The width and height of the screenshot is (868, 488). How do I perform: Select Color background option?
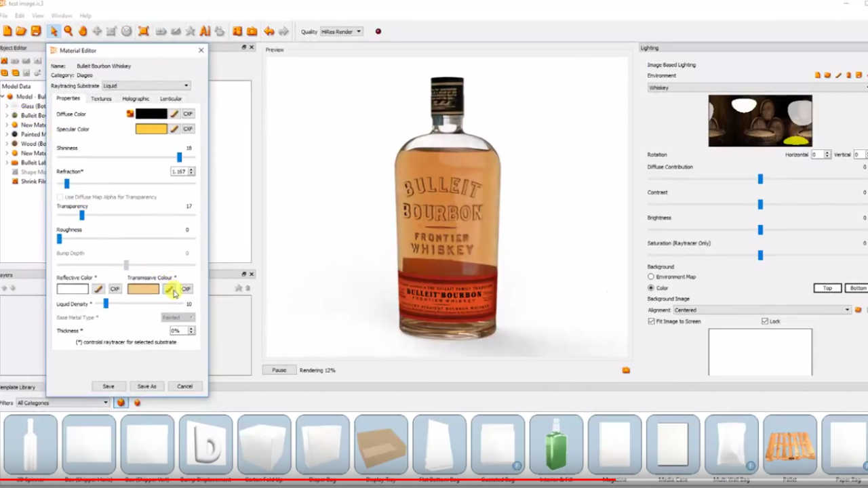tap(651, 288)
